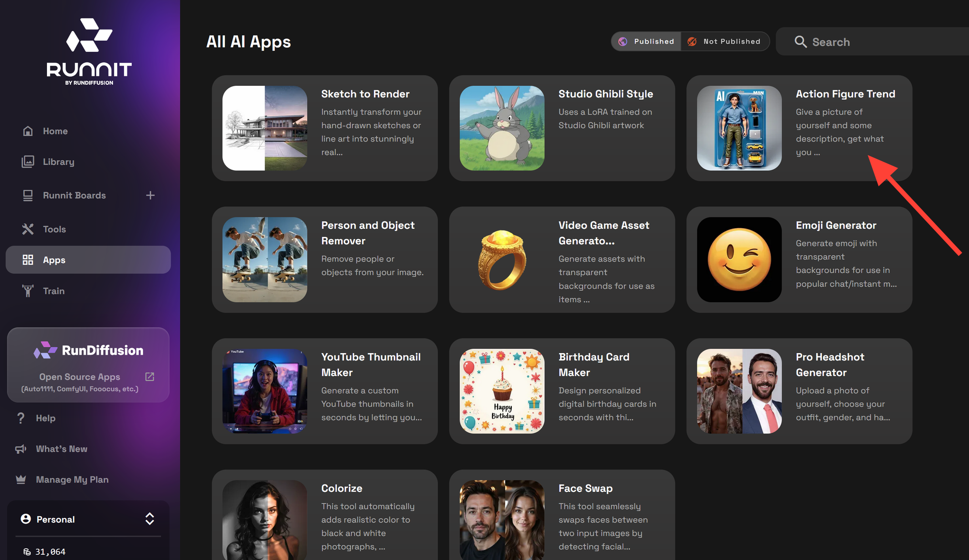Select the Apps menu item

tap(88, 260)
